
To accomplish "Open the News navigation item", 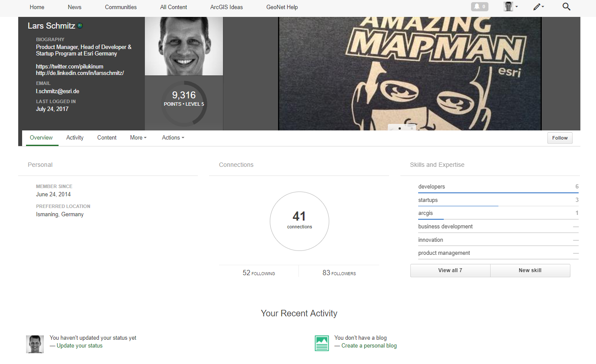I will click(x=75, y=7).
